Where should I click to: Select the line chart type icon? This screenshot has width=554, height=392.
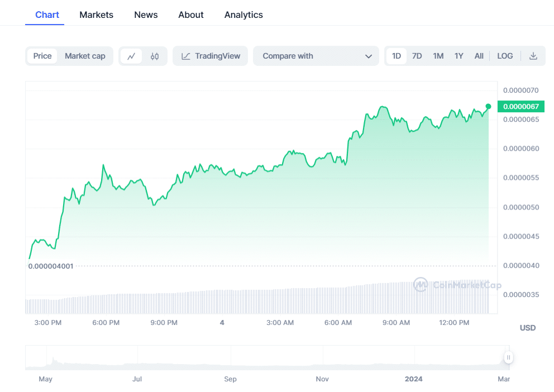click(x=132, y=56)
